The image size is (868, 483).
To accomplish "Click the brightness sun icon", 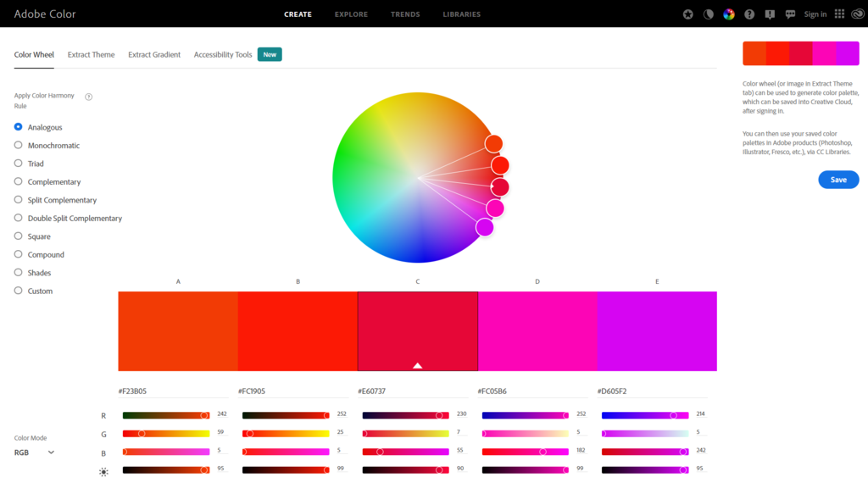I will coord(103,472).
